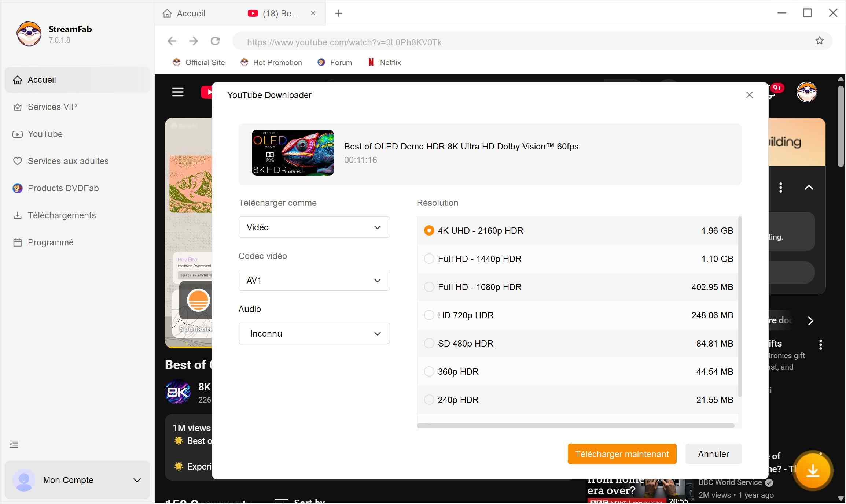Click the StreamFab sloth logo
This screenshot has height=504, width=846.
point(28,34)
